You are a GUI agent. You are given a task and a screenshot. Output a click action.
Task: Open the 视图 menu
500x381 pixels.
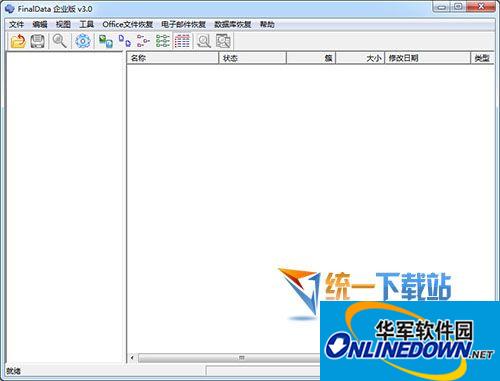pos(63,24)
